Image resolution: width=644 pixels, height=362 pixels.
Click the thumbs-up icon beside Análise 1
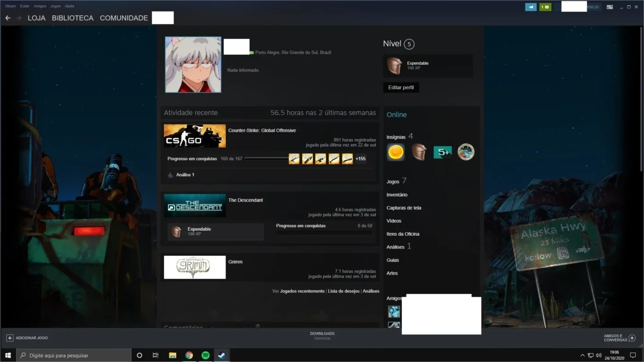click(x=171, y=175)
